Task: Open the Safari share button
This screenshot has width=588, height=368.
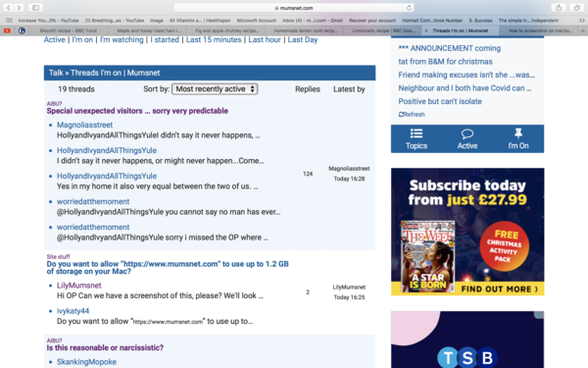Action: pos(559,8)
